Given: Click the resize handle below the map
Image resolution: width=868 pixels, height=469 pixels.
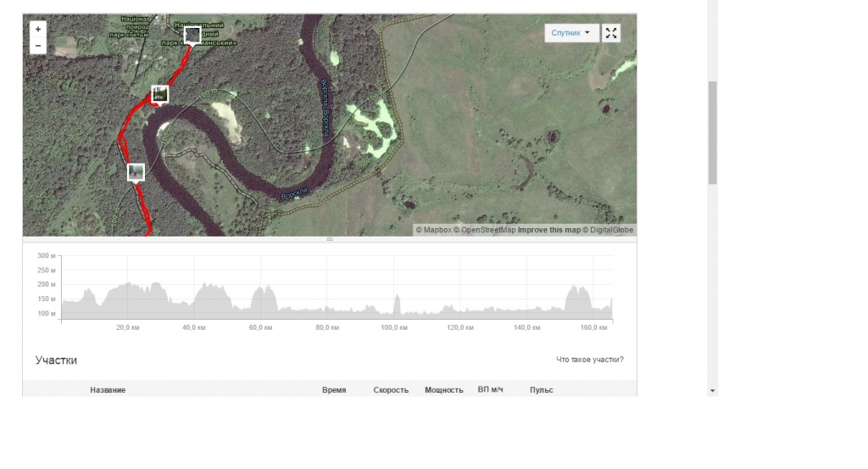Looking at the screenshot, I should [x=330, y=240].
